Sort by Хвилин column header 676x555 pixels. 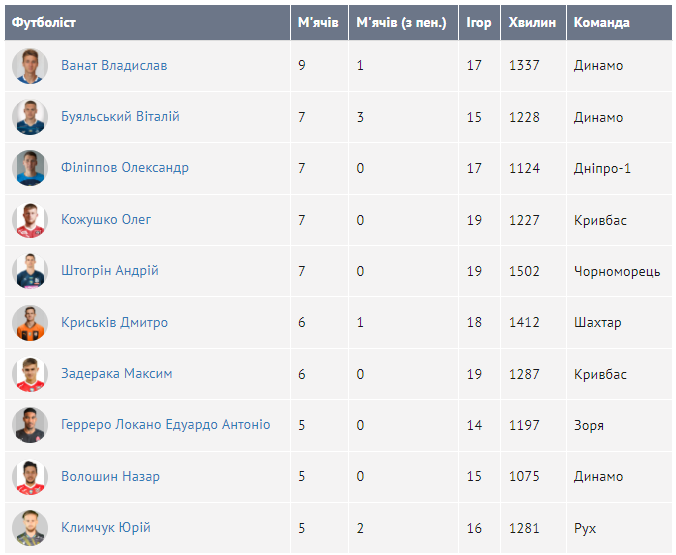point(529,22)
